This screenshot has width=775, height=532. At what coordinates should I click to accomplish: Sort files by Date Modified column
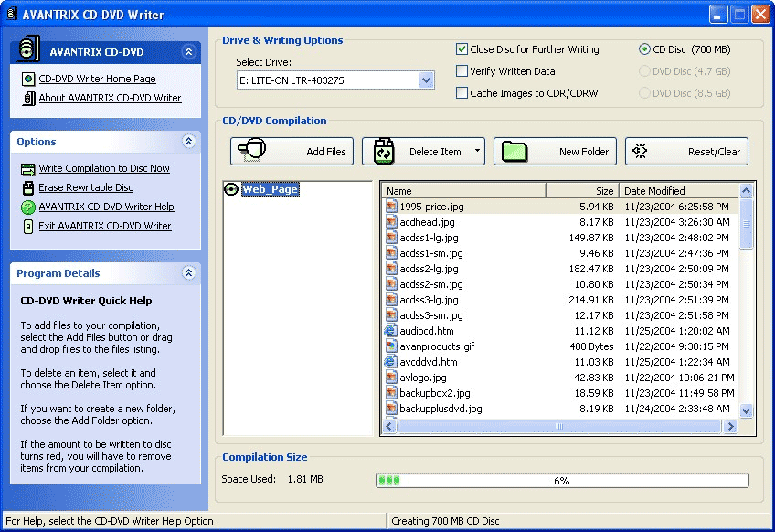coord(676,191)
